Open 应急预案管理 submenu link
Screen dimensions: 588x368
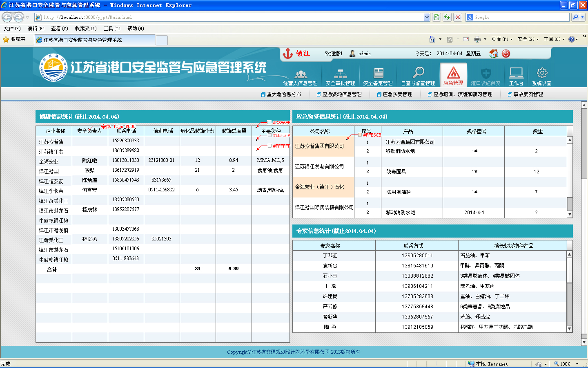[397, 94]
